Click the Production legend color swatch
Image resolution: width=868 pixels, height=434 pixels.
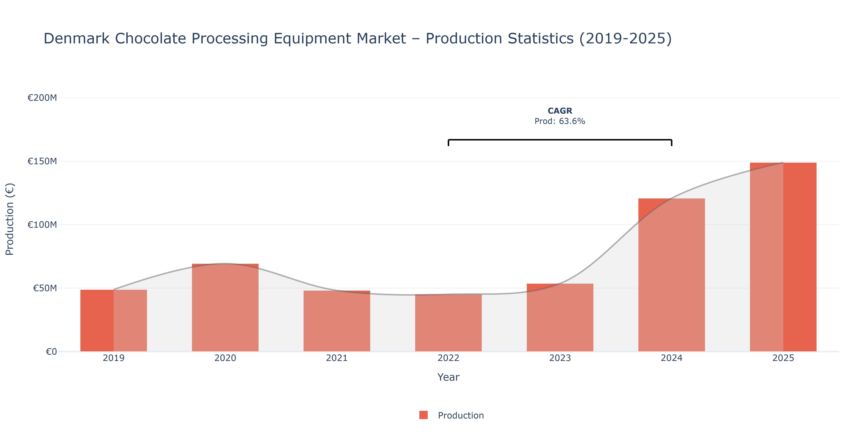(423, 415)
